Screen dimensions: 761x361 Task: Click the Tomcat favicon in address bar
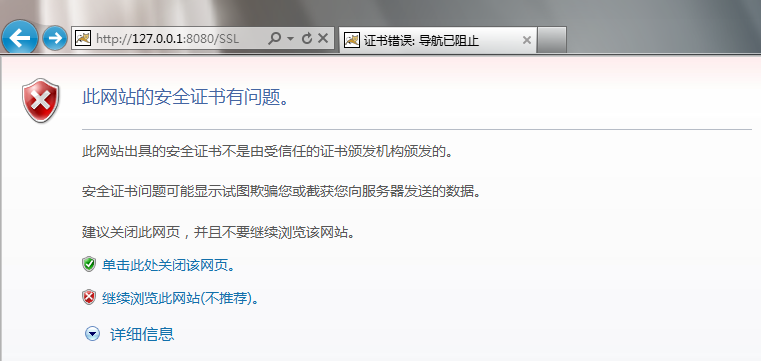click(83, 38)
